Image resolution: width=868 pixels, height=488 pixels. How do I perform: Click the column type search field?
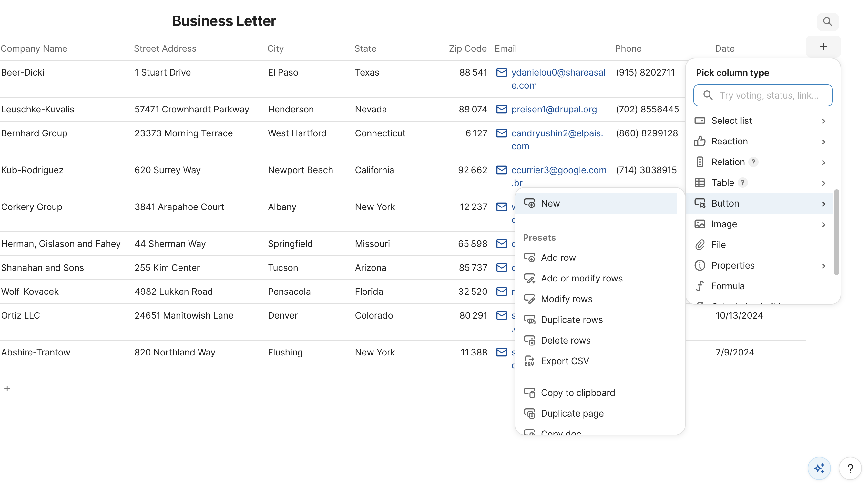click(762, 95)
